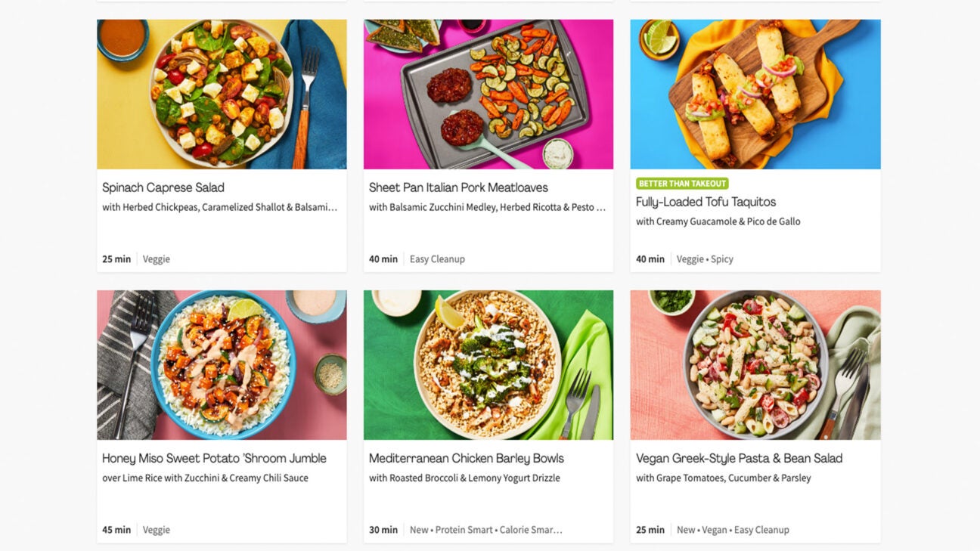Viewport: 980px width, 551px height.
Task: Click the Greek-style pasta salad photo
Action: [755, 365]
